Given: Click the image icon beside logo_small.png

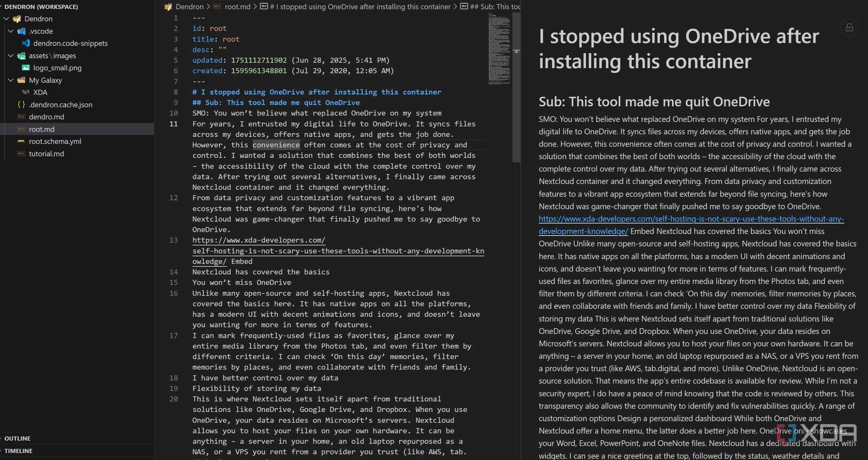Looking at the screenshot, I should tap(25, 68).
